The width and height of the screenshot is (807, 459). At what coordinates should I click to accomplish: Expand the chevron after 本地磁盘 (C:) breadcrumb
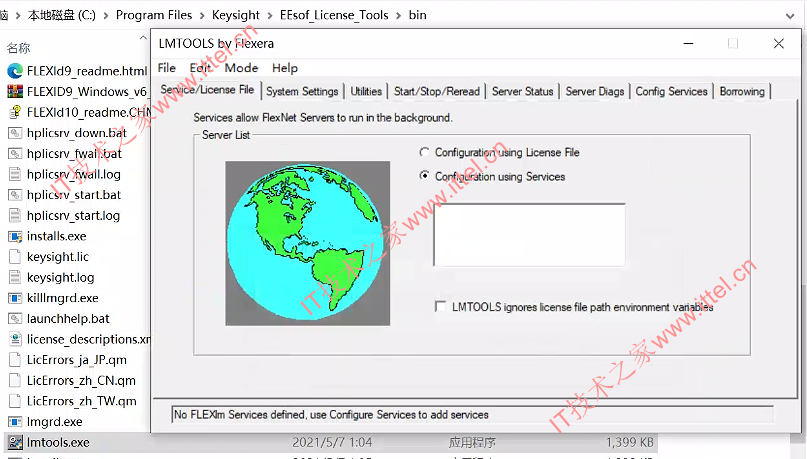click(106, 15)
